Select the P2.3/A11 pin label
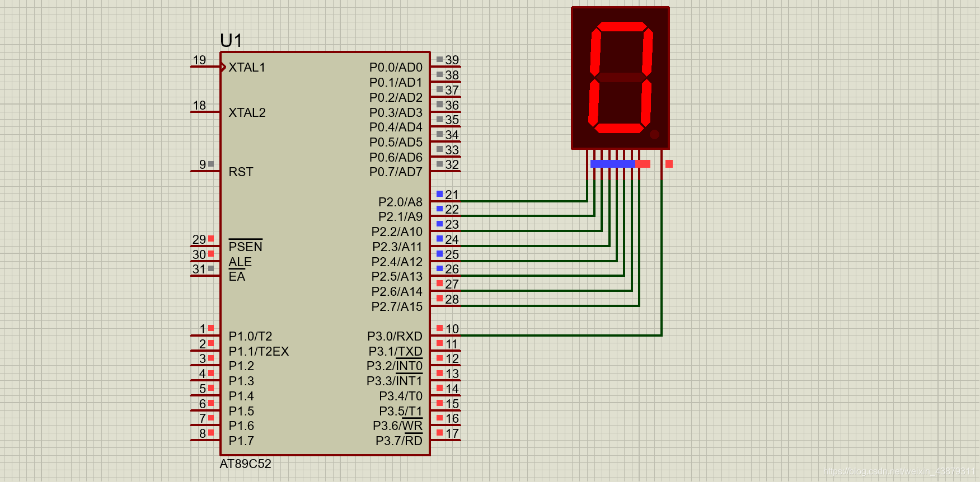Image resolution: width=980 pixels, height=482 pixels. pos(397,247)
